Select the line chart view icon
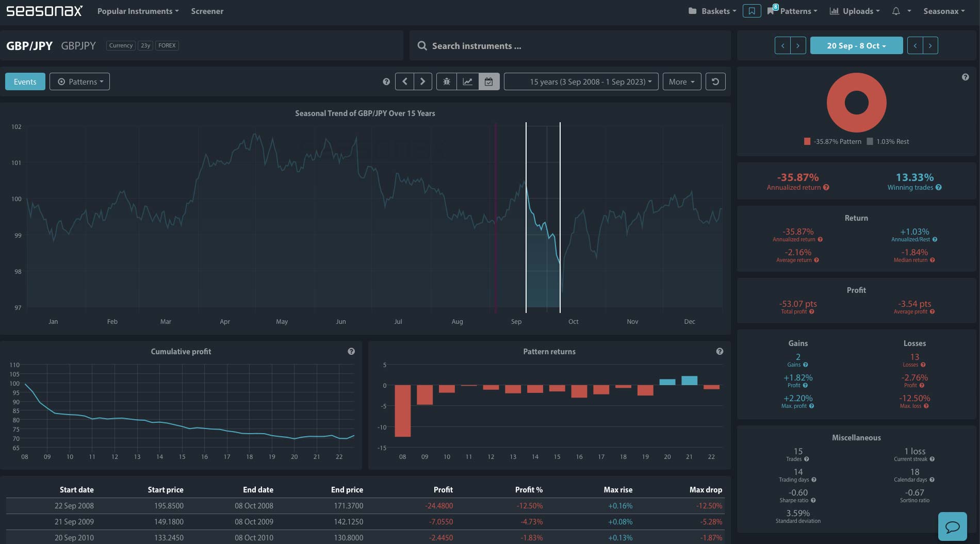 coord(467,81)
